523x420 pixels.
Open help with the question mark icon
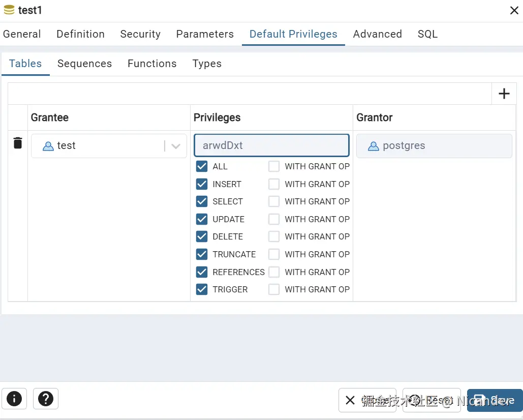coord(46,399)
